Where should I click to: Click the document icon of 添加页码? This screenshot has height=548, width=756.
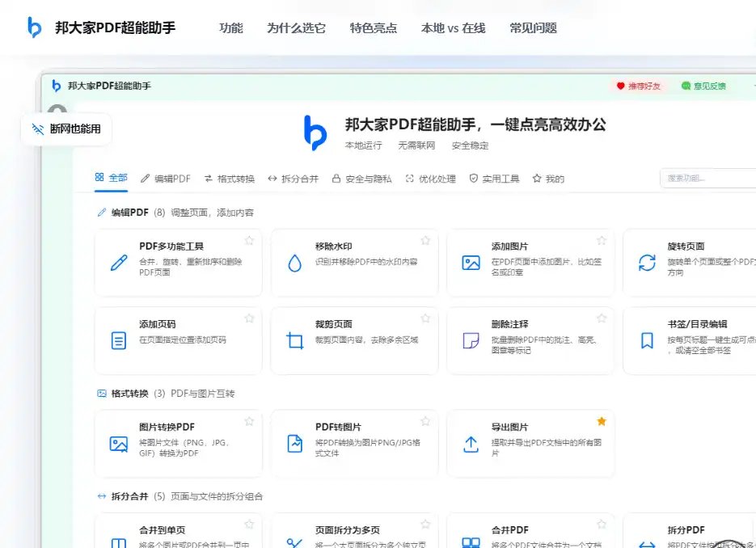tap(119, 341)
